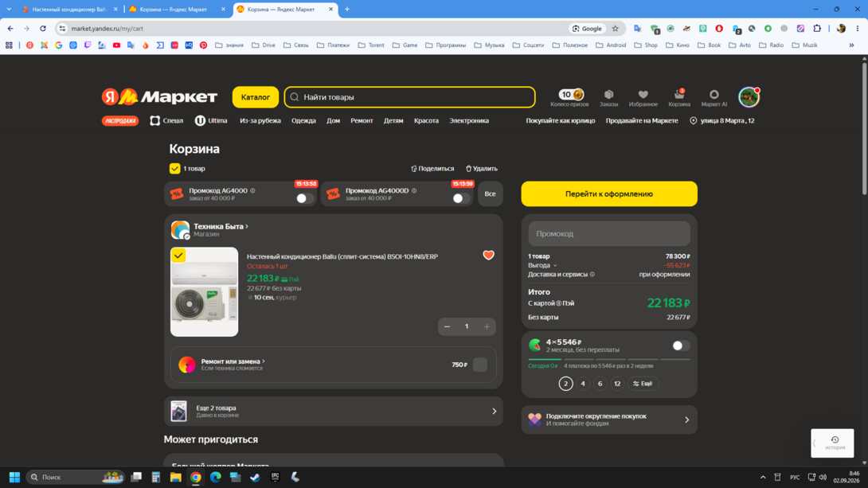Increase Ballu conditioner quantity with plus
Screen dimensions: 868x488
(x=487, y=326)
